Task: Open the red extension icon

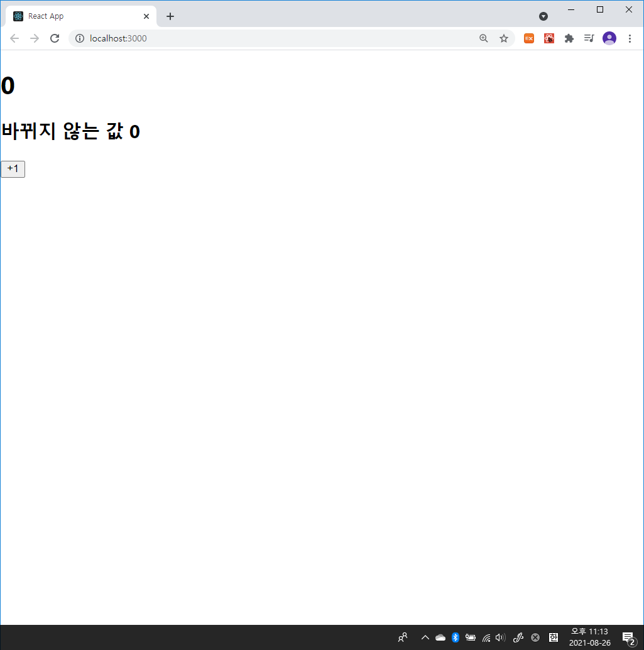Action: pyautogui.click(x=549, y=38)
